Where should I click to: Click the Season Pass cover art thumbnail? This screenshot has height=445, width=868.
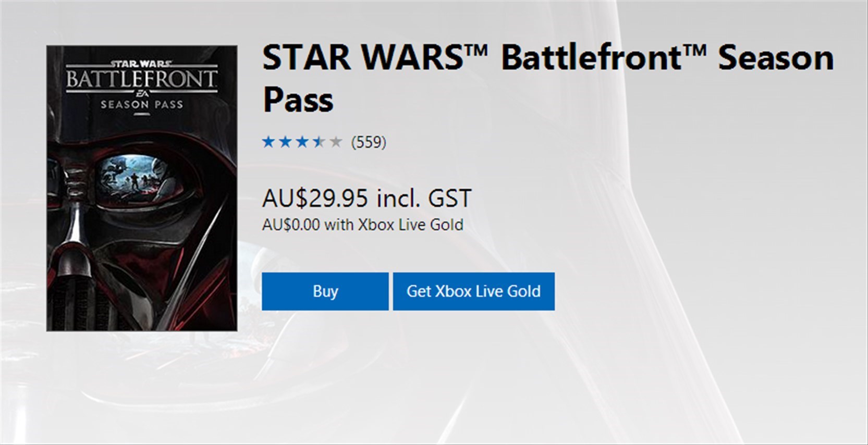coord(142,188)
